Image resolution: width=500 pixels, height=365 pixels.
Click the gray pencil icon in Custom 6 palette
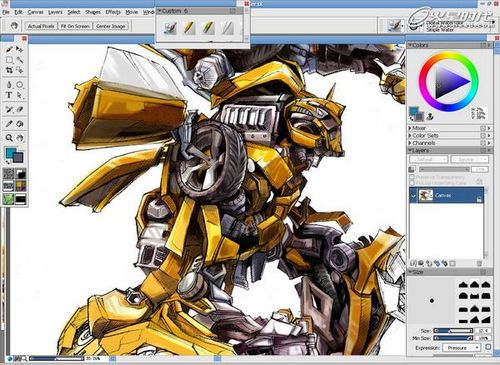click(x=228, y=28)
